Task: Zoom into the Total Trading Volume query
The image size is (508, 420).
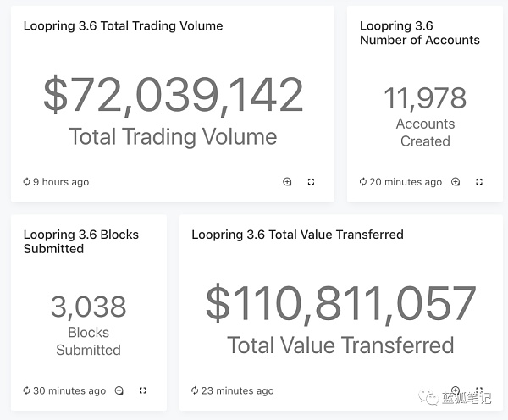Action: (287, 182)
